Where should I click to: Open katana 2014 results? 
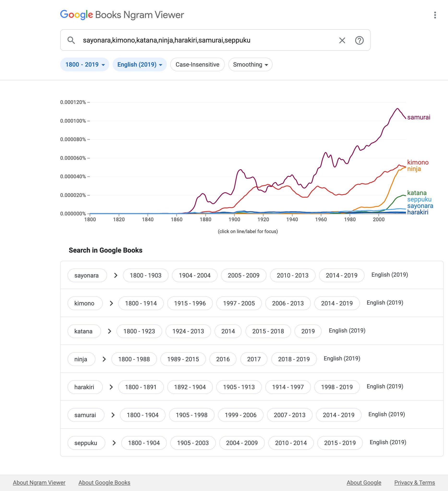(x=228, y=331)
